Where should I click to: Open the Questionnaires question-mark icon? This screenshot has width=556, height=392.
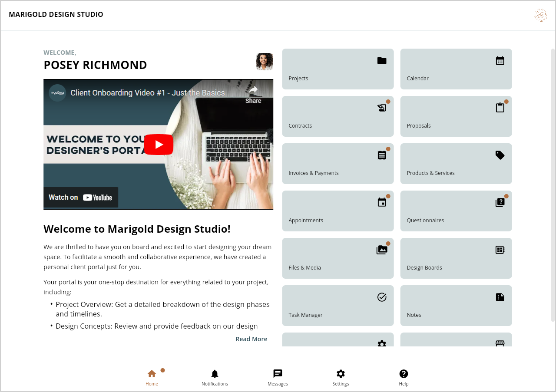click(x=500, y=203)
